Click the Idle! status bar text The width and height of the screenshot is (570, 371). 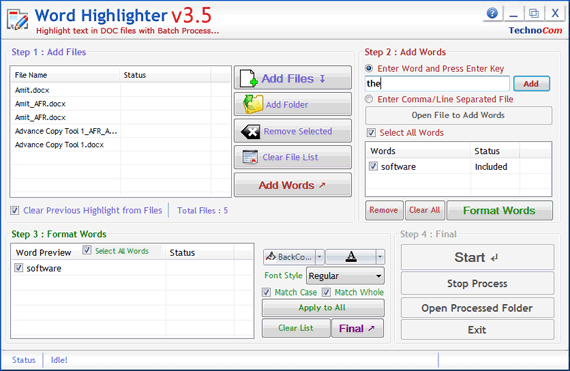click(x=59, y=360)
